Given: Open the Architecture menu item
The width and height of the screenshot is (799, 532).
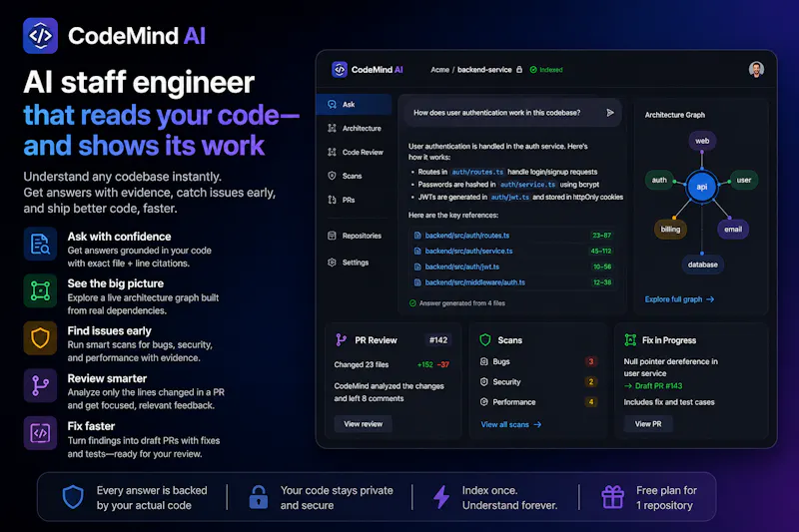Looking at the screenshot, I should point(355,129).
